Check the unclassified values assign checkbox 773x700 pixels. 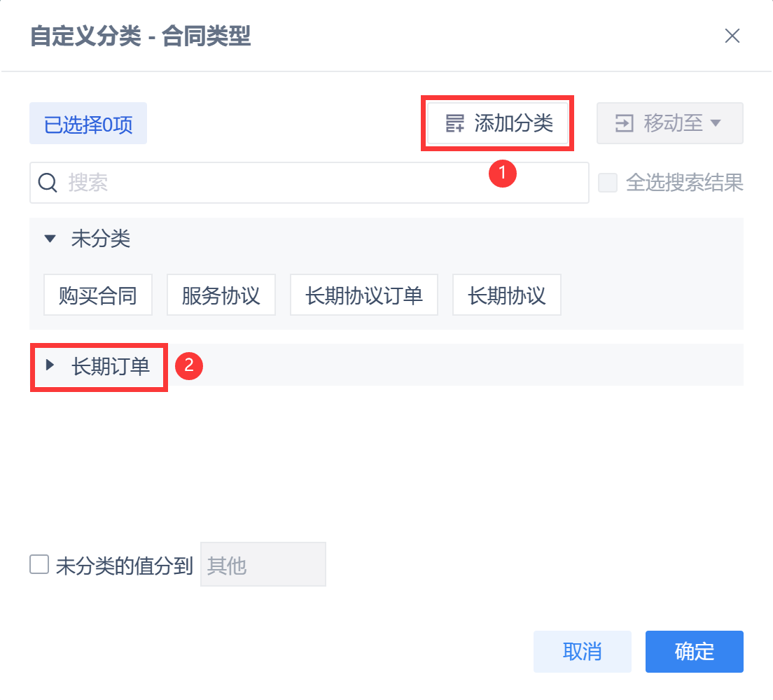(39, 564)
